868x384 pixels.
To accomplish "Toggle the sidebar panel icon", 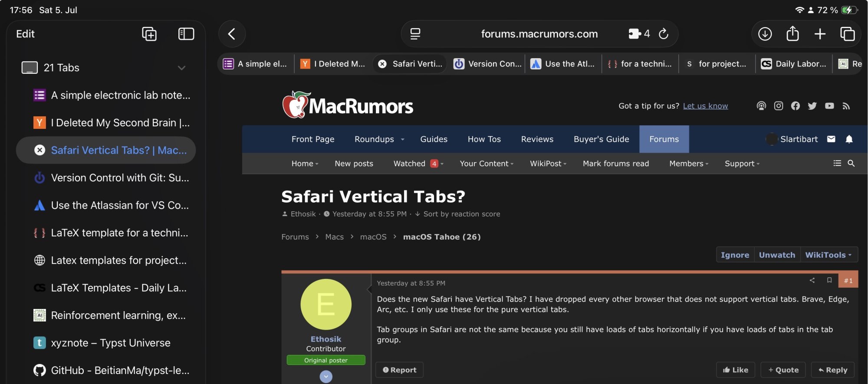I will pyautogui.click(x=186, y=34).
